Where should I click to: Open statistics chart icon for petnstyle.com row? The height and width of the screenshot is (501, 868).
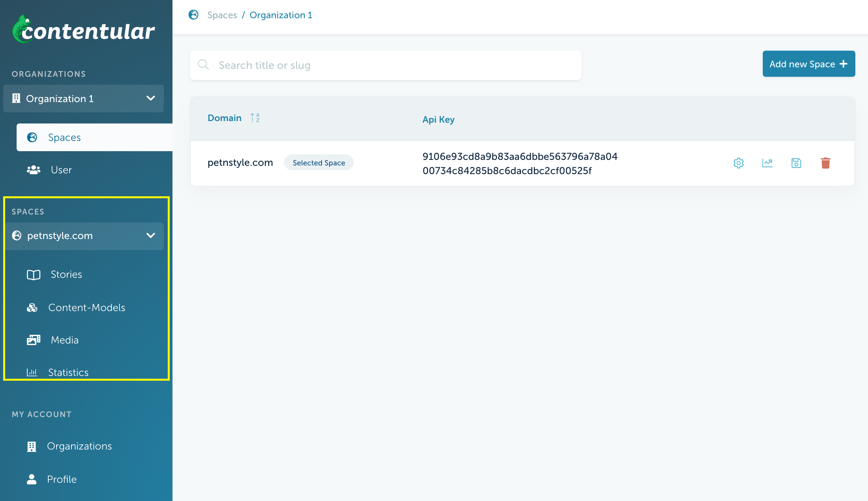coord(767,163)
